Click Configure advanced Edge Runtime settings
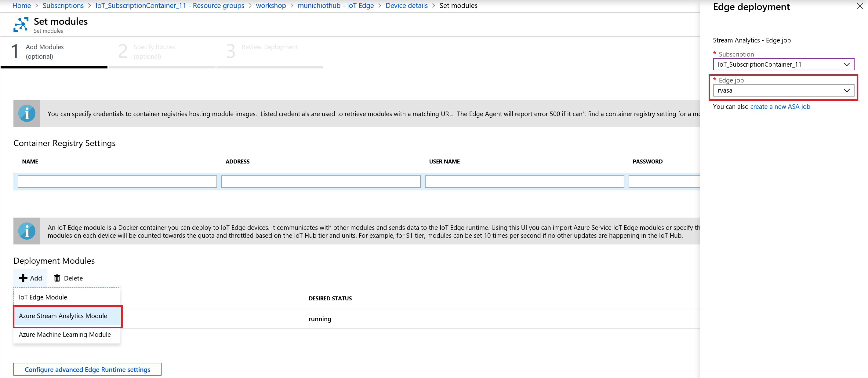 [x=87, y=369]
